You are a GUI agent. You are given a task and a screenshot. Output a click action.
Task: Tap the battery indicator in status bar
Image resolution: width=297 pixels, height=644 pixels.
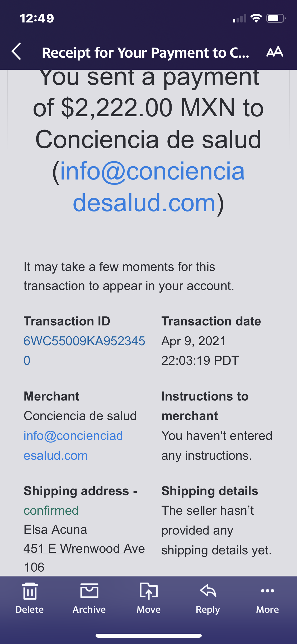276,19
